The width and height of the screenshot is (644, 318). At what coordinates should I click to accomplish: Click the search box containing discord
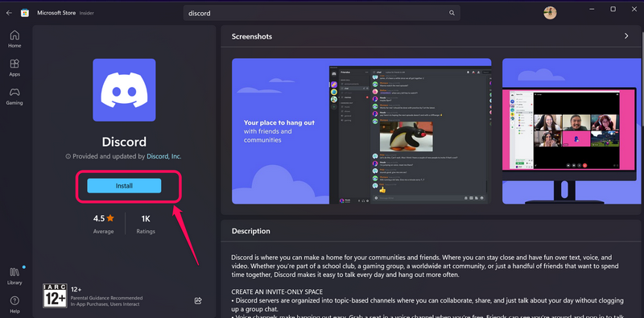click(321, 13)
